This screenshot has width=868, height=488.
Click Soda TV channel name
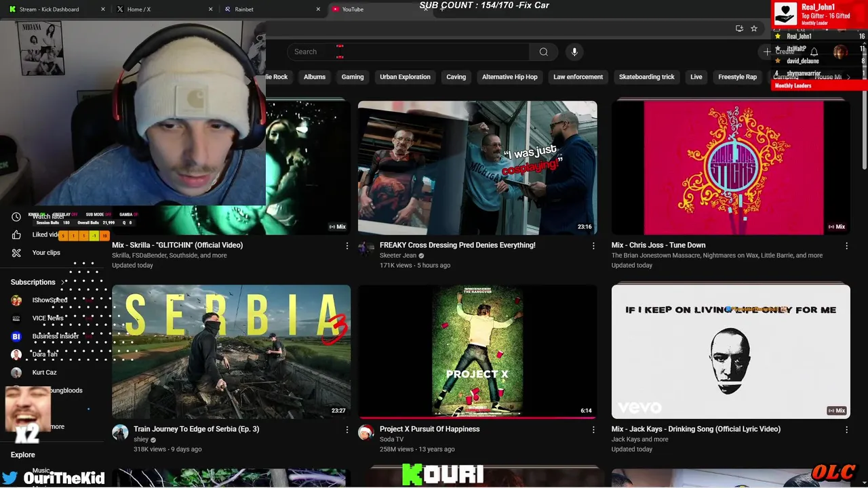[x=391, y=439]
